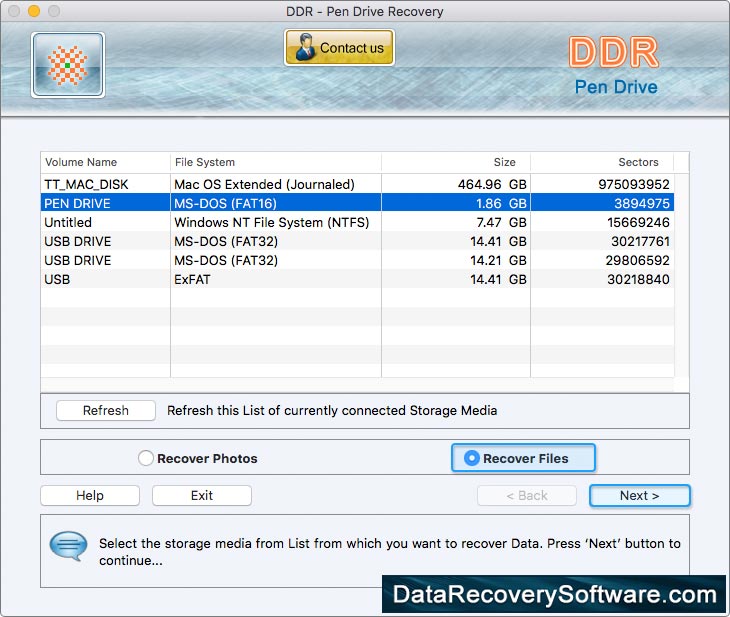Minimize the window with the yellow button
This screenshot has width=730, height=617.
click(x=34, y=11)
